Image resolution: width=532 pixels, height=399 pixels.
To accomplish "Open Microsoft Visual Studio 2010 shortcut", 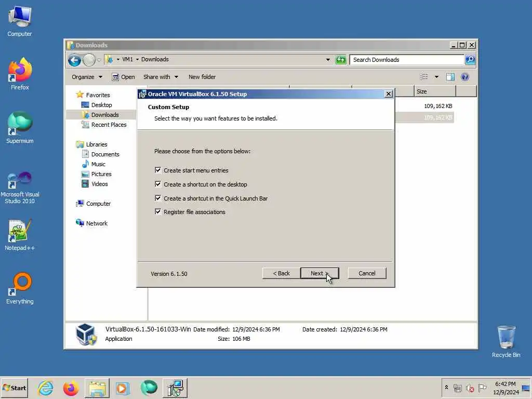I will click(x=20, y=188).
